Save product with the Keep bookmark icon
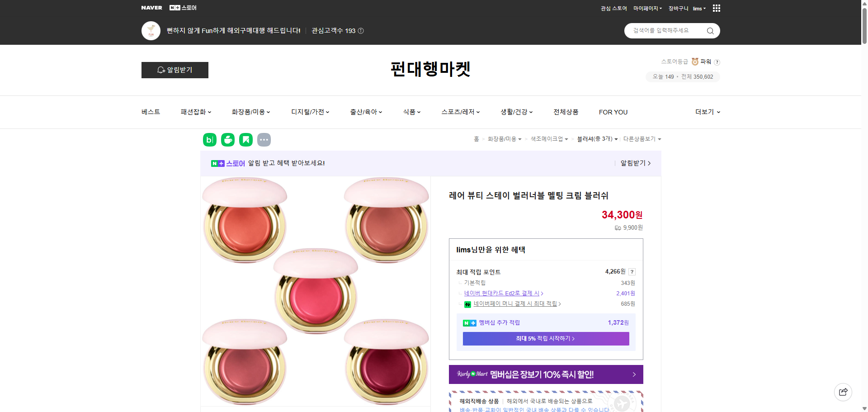Image resolution: width=868 pixels, height=412 pixels. pyautogui.click(x=245, y=140)
